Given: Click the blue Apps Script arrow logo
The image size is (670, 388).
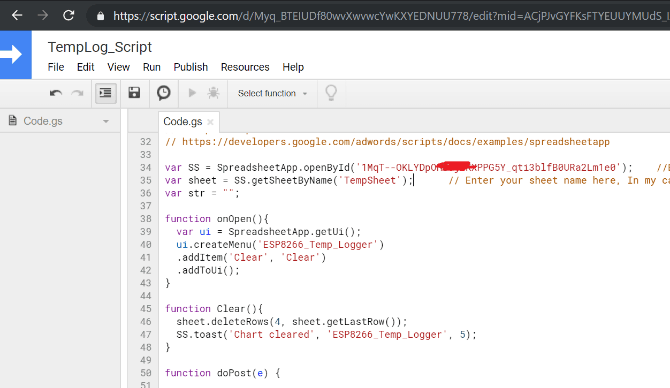Looking at the screenshot, I should [x=15, y=55].
